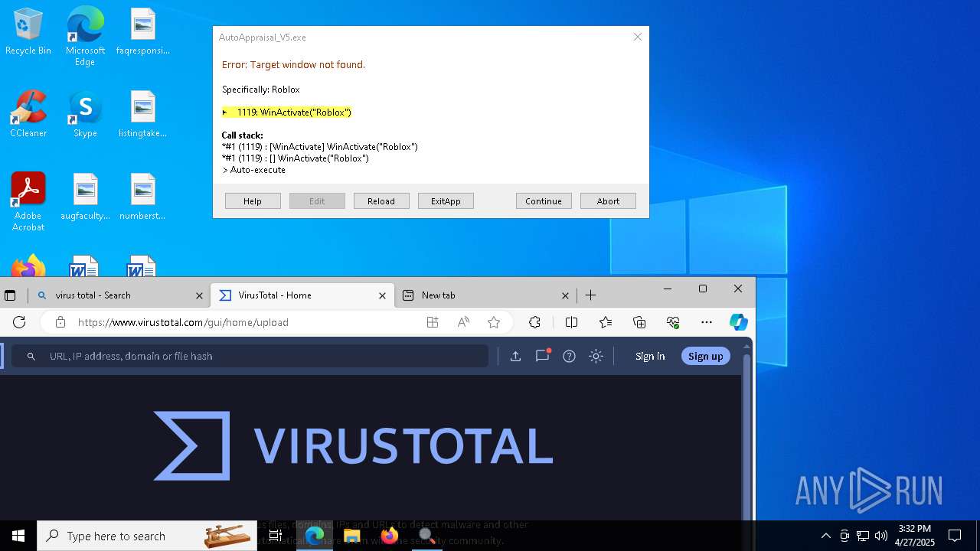This screenshot has height=551, width=980.
Task: Click Sign up button on VirusTotal
Action: point(705,356)
